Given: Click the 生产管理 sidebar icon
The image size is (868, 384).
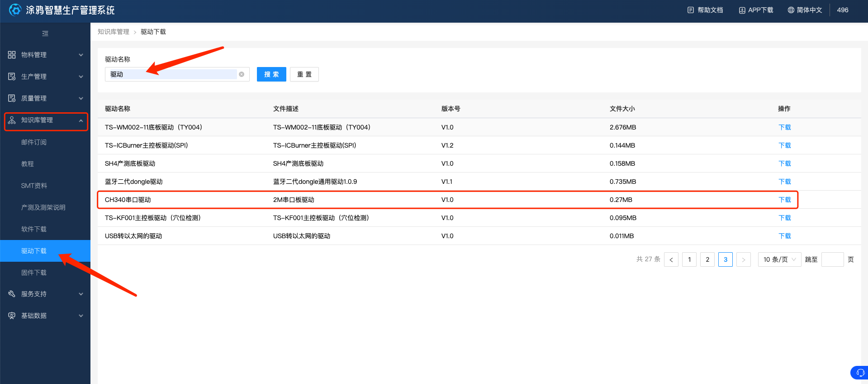Looking at the screenshot, I should [x=12, y=77].
